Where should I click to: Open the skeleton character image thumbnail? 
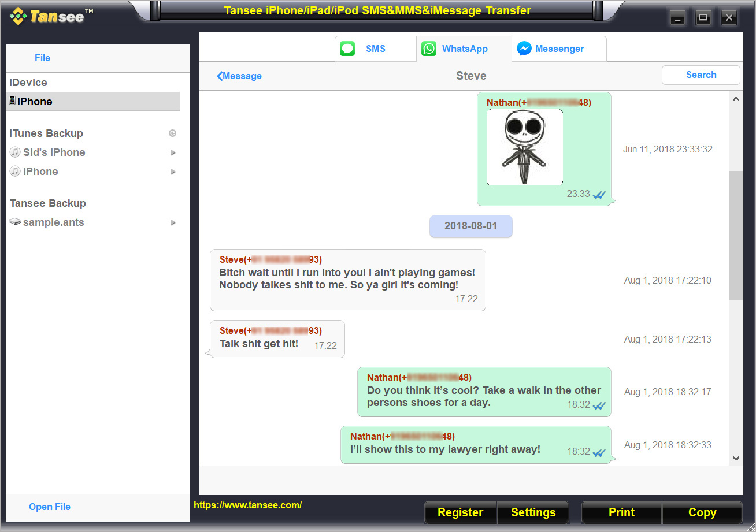[524, 147]
